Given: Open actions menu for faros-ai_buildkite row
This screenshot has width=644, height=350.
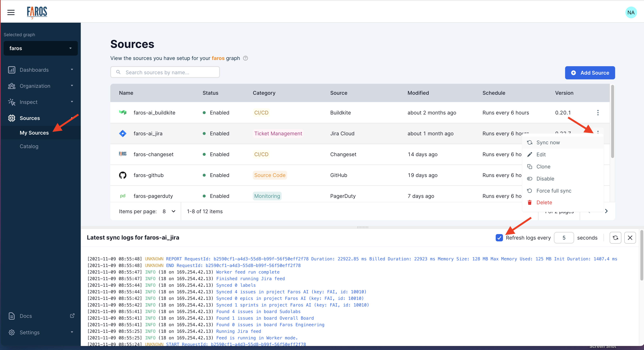Looking at the screenshot, I should (x=598, y=113).
